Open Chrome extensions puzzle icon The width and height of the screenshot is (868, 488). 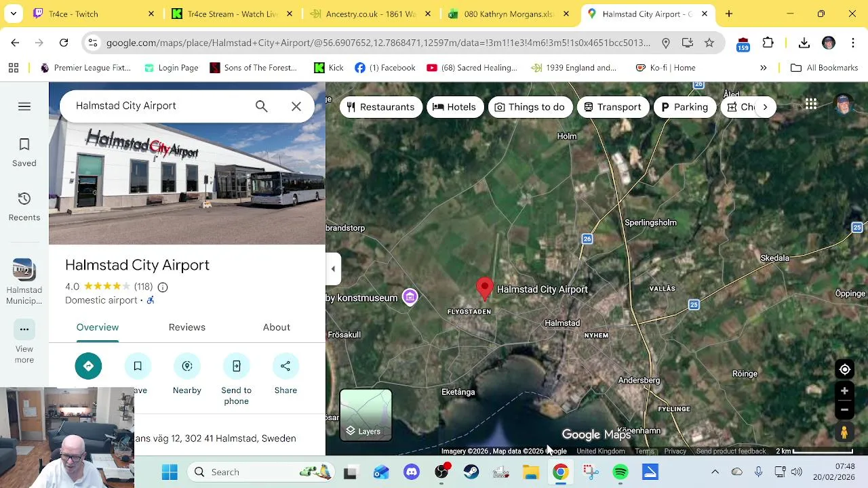pyautogui.click(x=768, y=43)
